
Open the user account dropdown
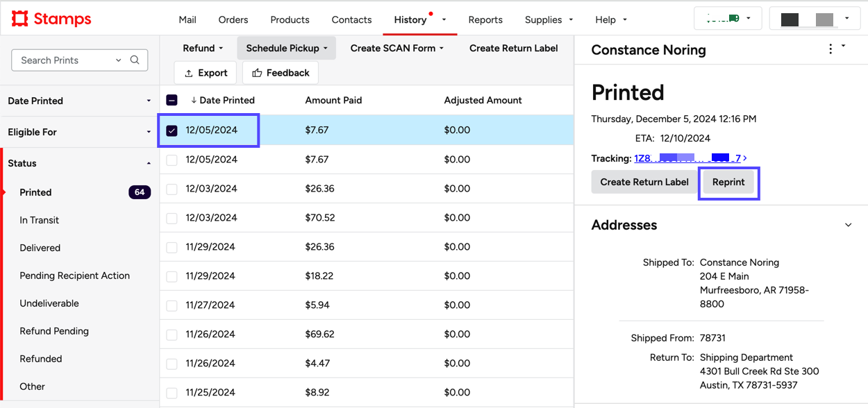815,19
